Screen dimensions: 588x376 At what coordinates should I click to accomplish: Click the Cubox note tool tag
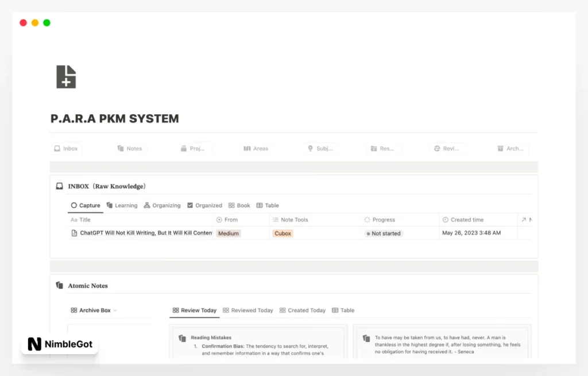(x=283, y=234)
